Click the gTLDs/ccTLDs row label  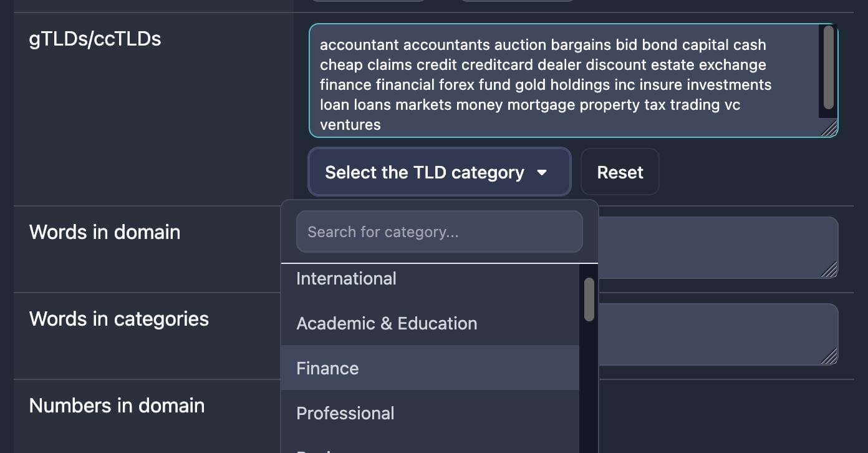point(95,39)
